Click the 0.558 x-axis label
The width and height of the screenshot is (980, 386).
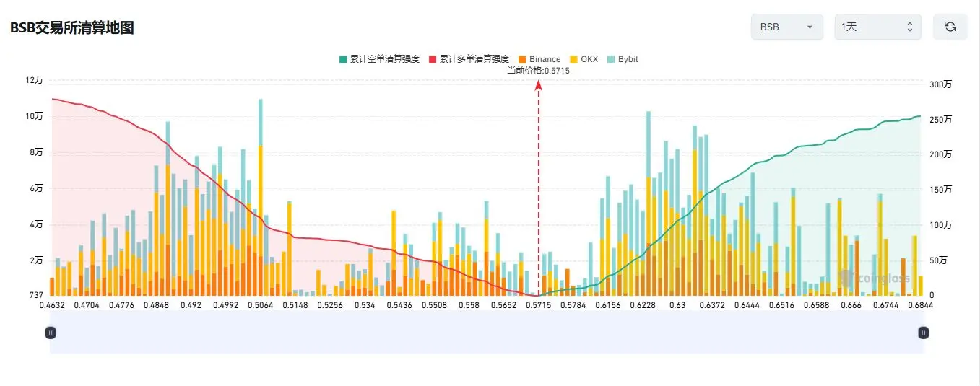[469, 306]
